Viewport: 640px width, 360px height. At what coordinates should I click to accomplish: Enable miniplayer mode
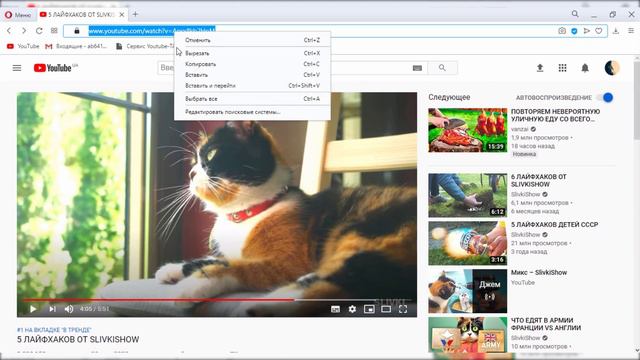click(x=369, y=309)
